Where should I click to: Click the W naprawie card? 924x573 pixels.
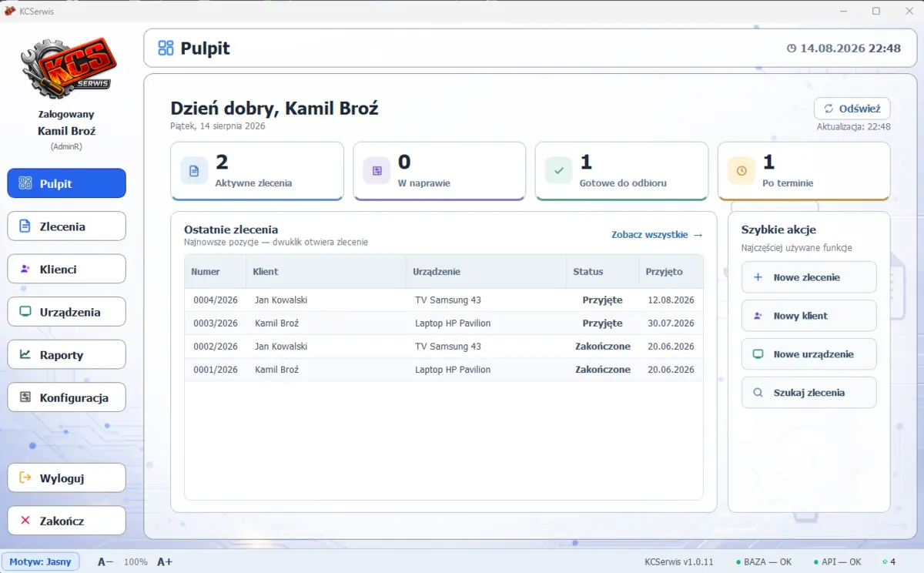tap(440, 171)
